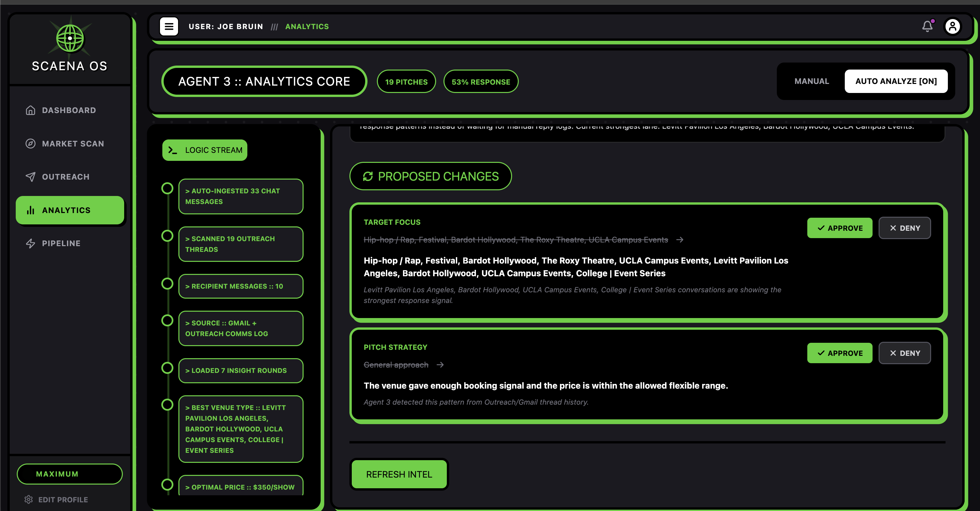The image size is (980, 511).
Task: Click the Scaena OS globe logo
Action: point(70,38)
